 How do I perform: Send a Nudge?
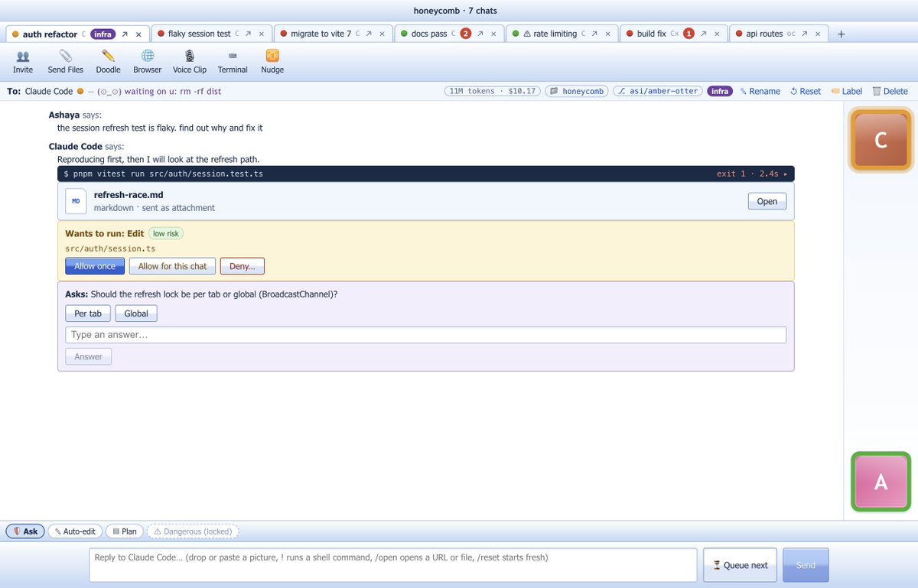click(272, 61)
